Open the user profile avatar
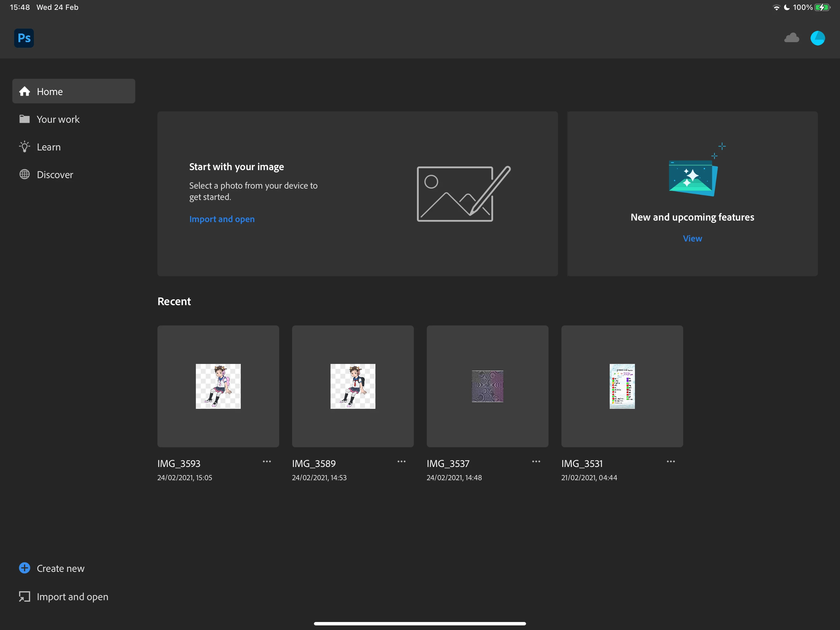 817,38
